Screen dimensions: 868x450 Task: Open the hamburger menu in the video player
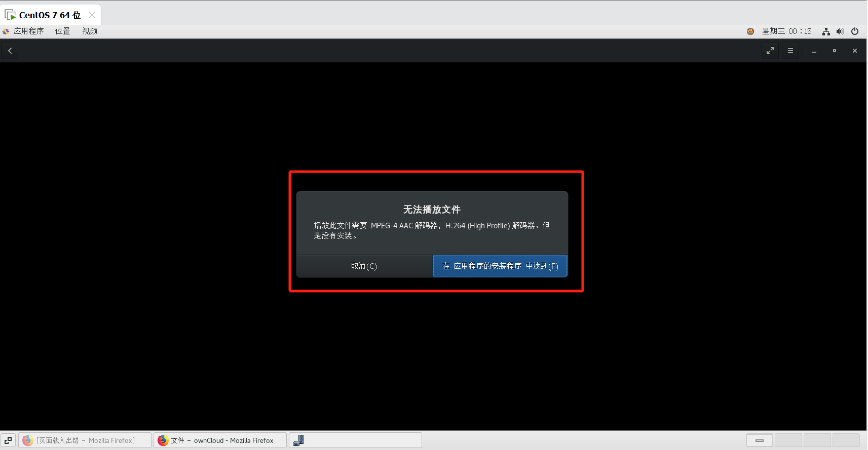[790, 51]
